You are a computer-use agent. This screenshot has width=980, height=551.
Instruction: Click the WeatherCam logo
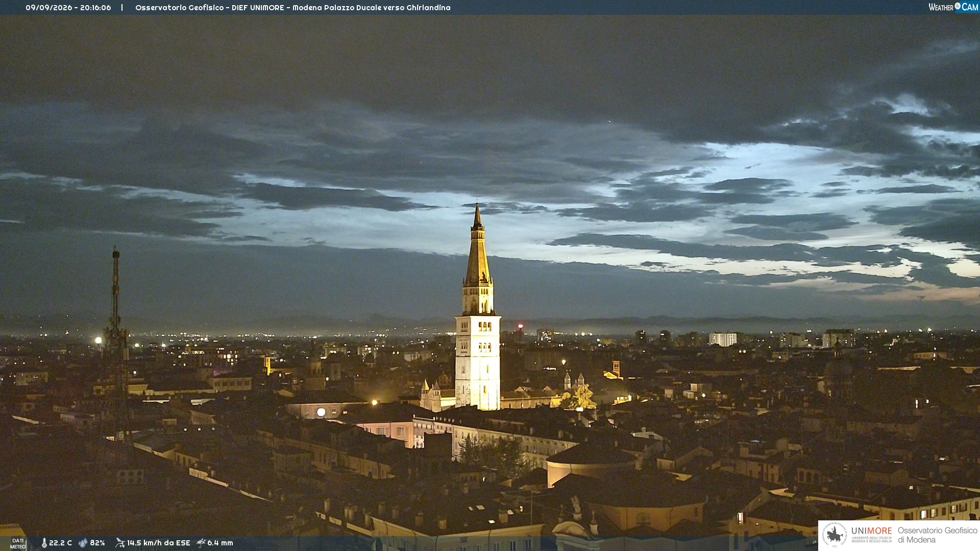click(953, 7)
